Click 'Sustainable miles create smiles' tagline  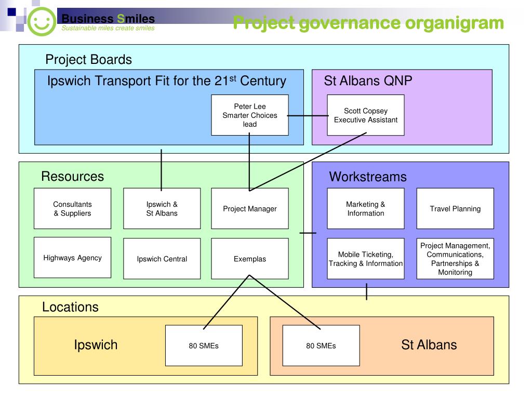tap(108, 28)
